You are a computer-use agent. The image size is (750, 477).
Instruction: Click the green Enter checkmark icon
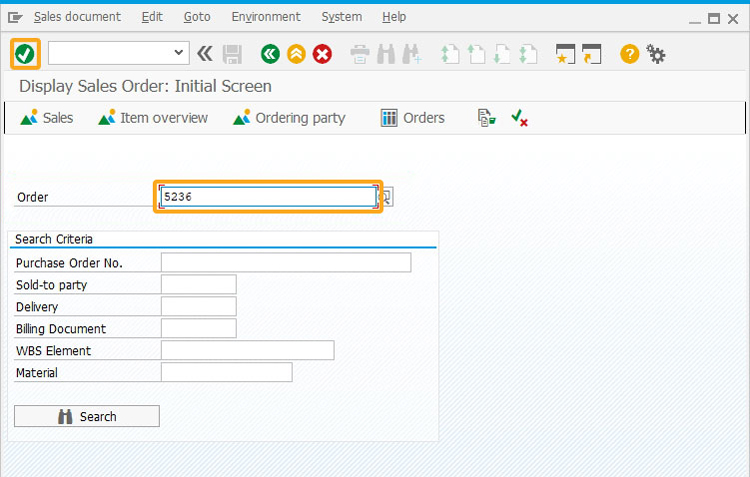(x=25, y=54)
